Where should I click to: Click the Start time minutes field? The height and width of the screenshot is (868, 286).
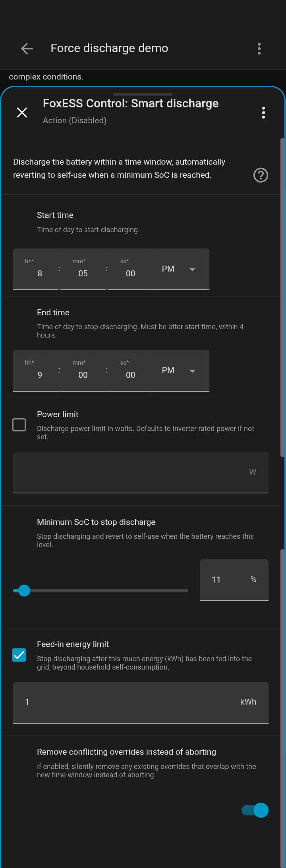[83, 273]
